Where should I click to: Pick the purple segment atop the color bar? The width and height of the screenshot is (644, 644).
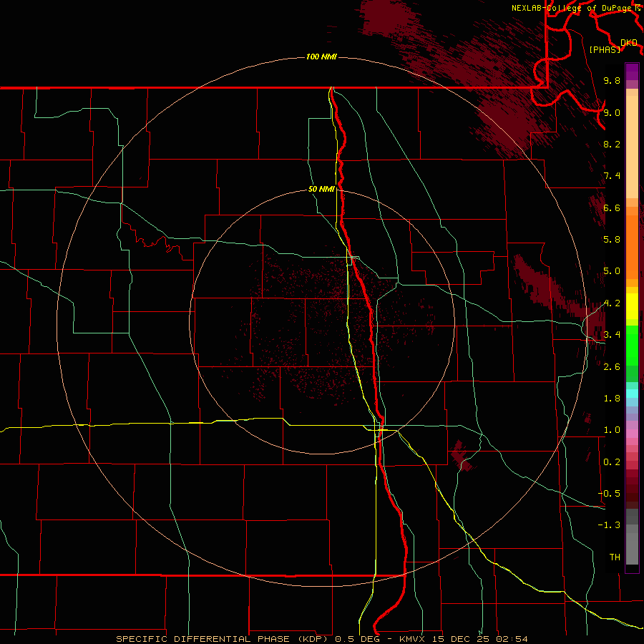pos(632,72)
